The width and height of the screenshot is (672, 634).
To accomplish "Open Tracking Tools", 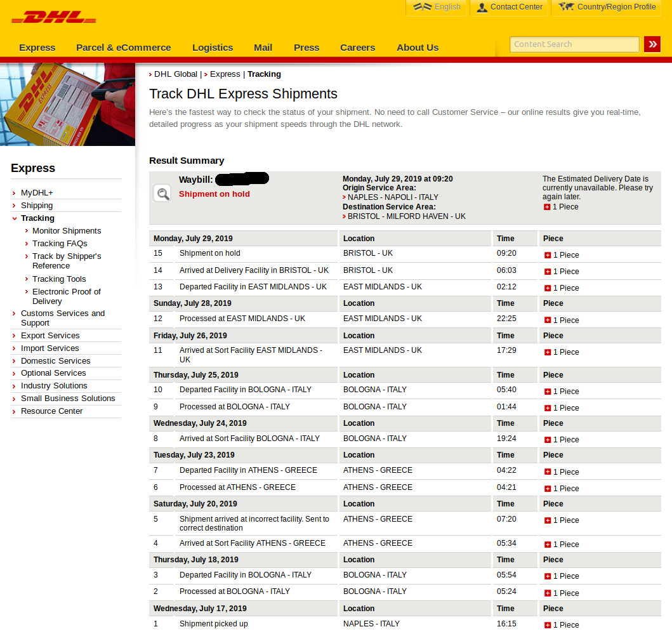I will pos(59,279).
